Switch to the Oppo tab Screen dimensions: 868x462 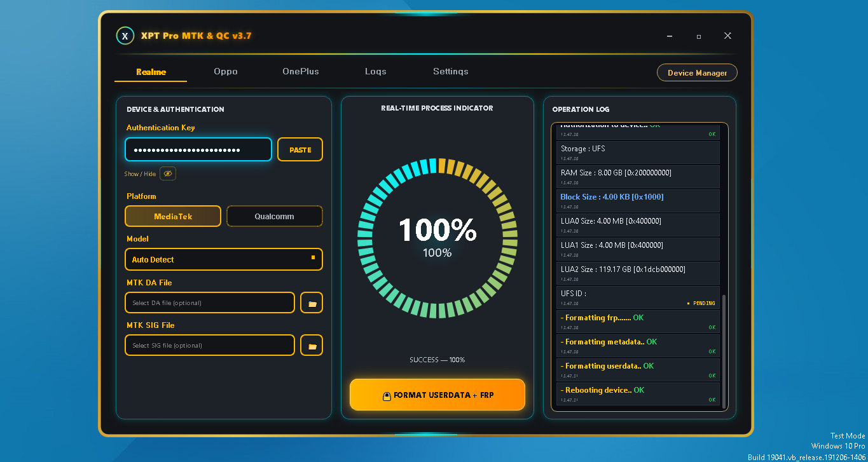tap(226, 72)
